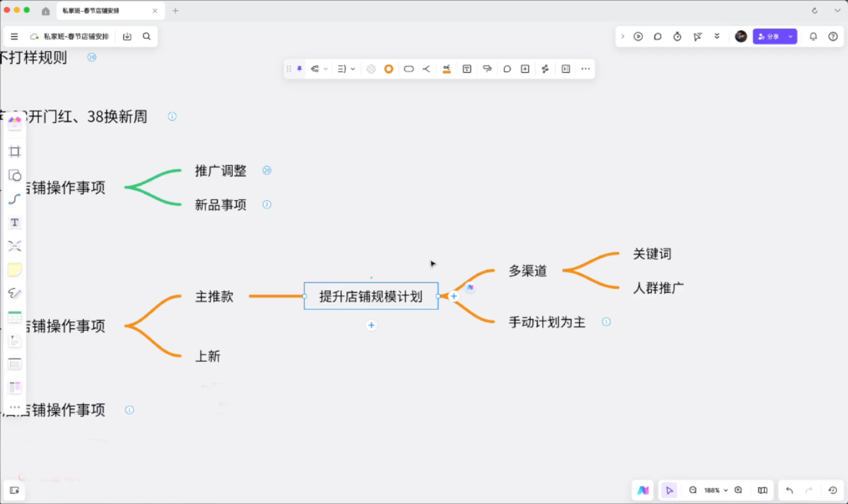Choose the mind map tool in sidebar
The image size is (848, 504).
point(15,246)
